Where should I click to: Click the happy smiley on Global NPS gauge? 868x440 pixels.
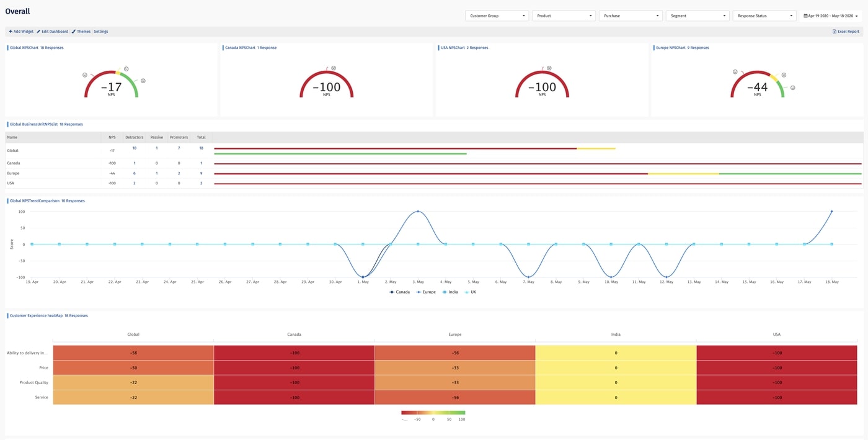[x=143, y=81]
